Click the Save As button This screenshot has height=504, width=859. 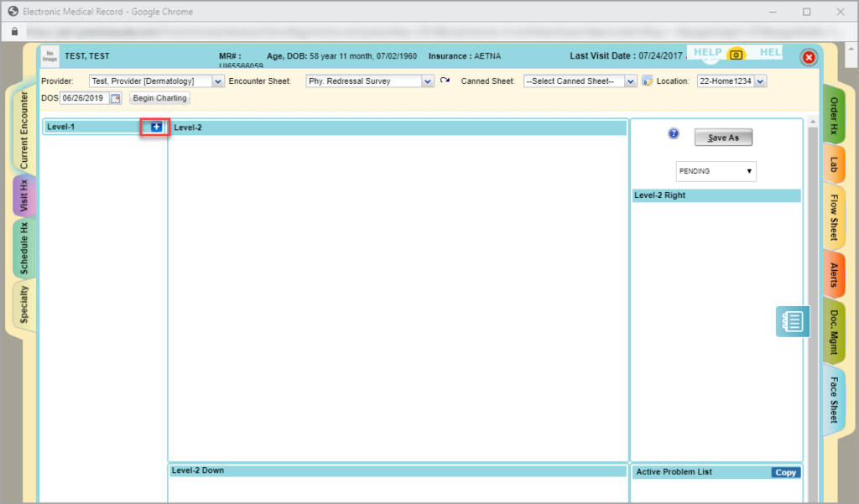723,138
